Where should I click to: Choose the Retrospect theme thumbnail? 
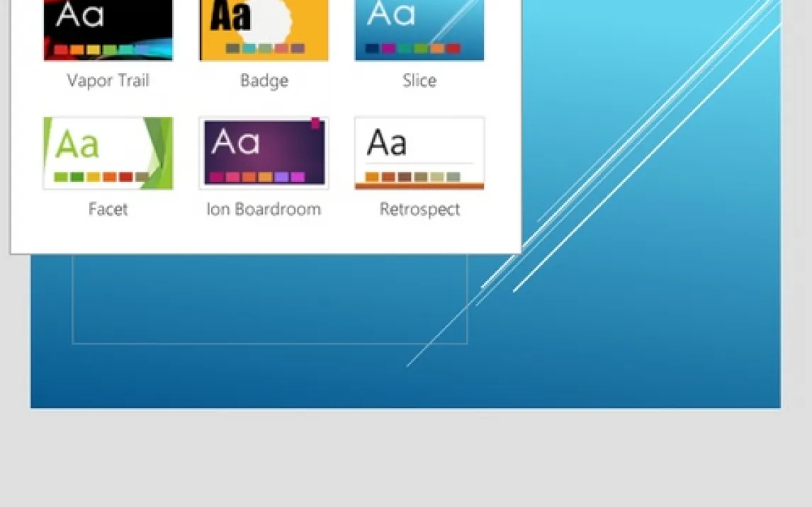click(419, 153)
